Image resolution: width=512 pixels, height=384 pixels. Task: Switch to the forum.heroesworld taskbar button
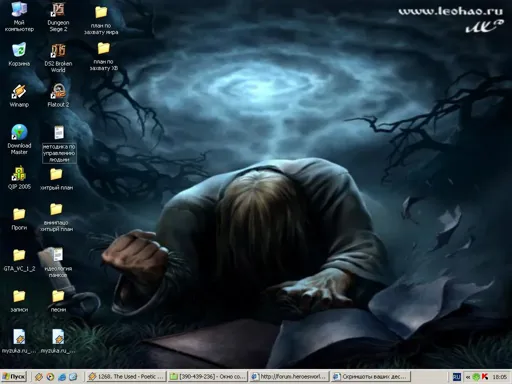pos(289,377)
